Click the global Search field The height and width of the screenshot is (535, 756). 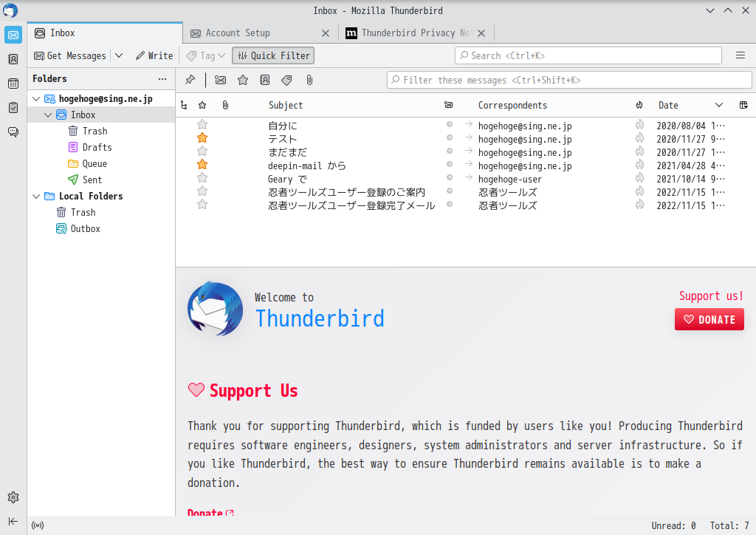[x=588, y=55]
